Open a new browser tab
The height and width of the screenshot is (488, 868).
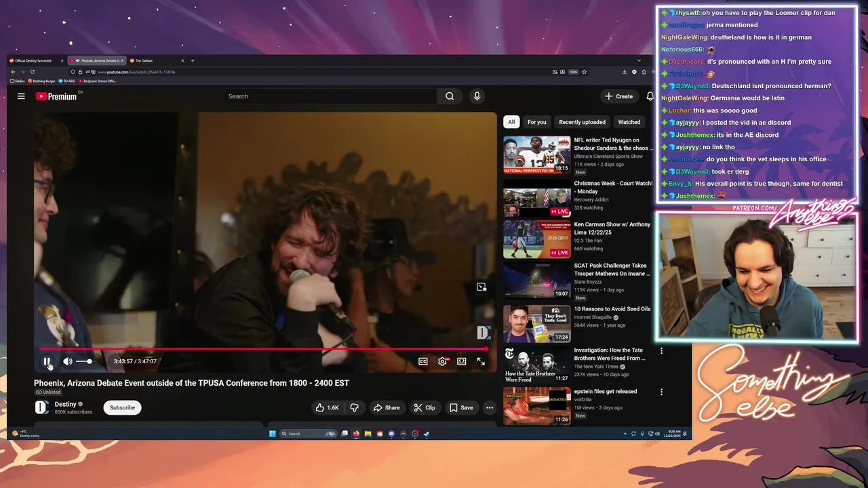(193, 60)
